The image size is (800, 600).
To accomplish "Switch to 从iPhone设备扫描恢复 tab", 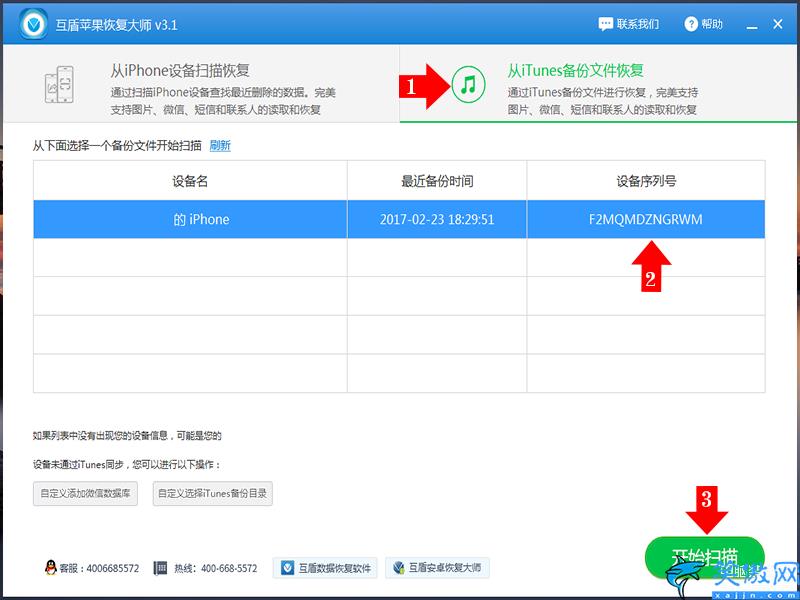I will [201, 84].
